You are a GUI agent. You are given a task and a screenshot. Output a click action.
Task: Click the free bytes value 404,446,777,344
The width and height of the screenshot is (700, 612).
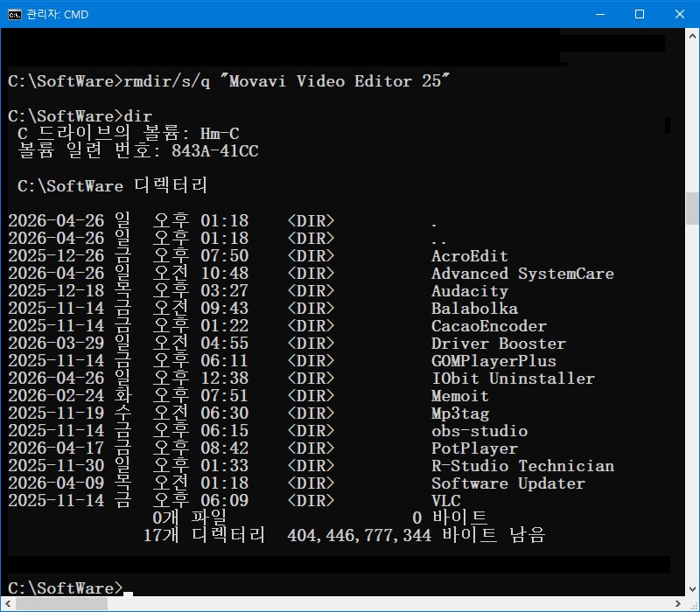tap(360, 536)
